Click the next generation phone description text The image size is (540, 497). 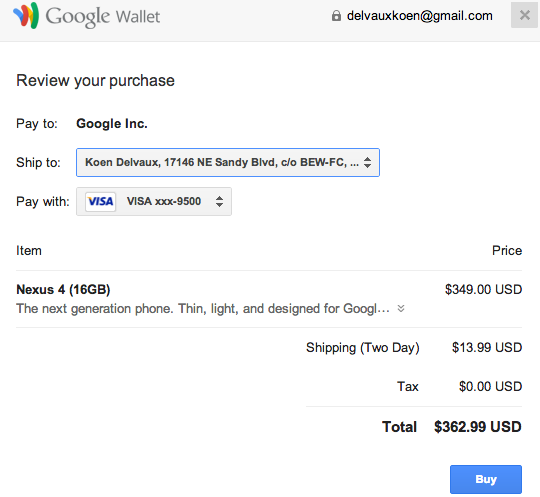click(x=203, y=309)
